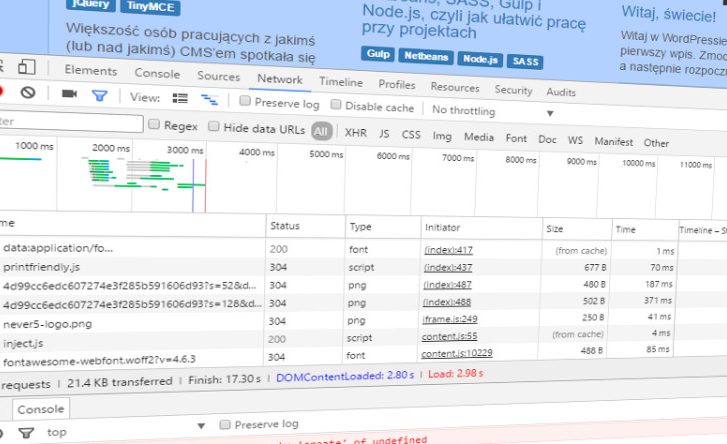
Task: Switch to the Console tab in DevTools
Action: 157,74
